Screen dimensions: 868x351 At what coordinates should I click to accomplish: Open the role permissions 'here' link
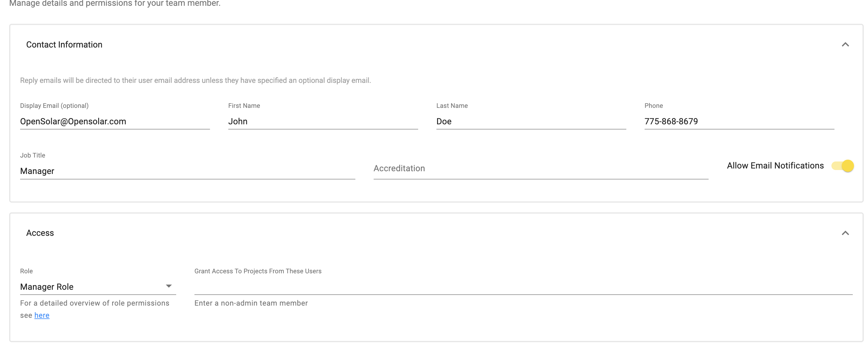tap(42, 315)
